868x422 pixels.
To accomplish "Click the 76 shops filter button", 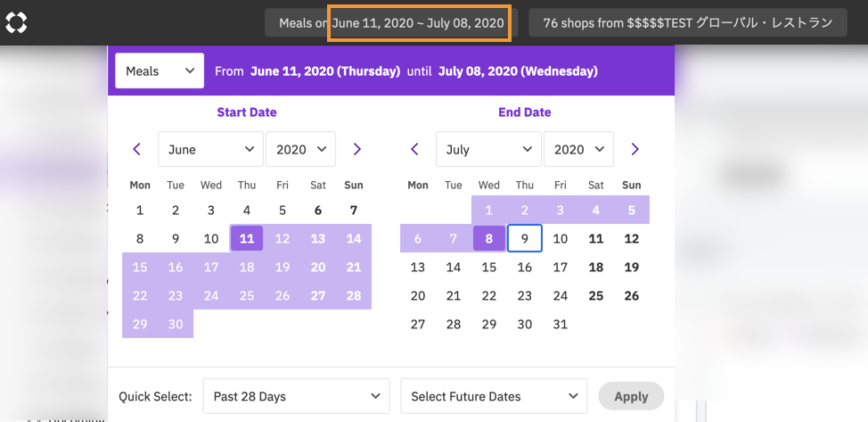I will click(687, 23).
